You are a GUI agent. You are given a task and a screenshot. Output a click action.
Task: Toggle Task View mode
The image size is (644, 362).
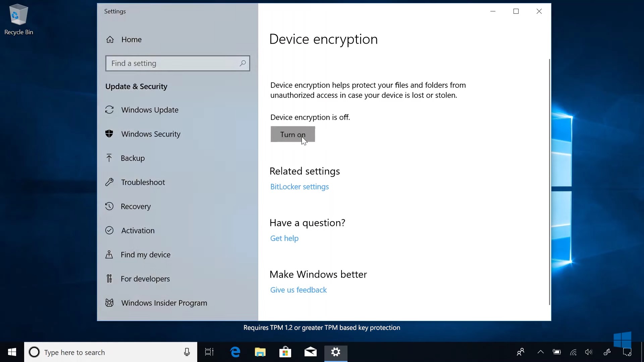pyautogui.click(x=209, y=352)
